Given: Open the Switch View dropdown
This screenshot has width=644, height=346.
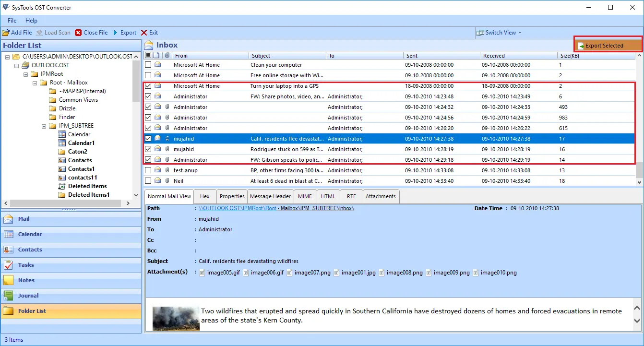Looking at the screenshot, I should point(500,33).
